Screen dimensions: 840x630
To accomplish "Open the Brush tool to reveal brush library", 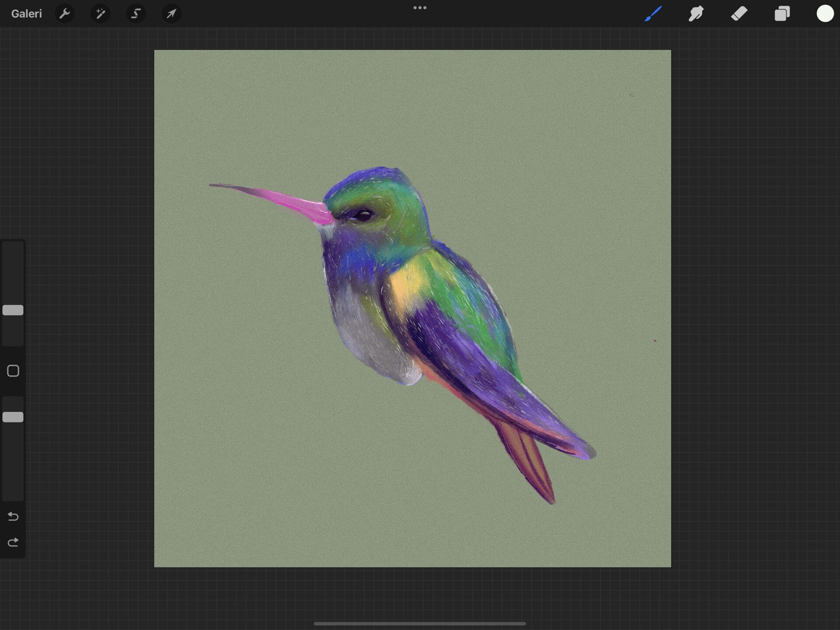I will [x=652, y=13].
